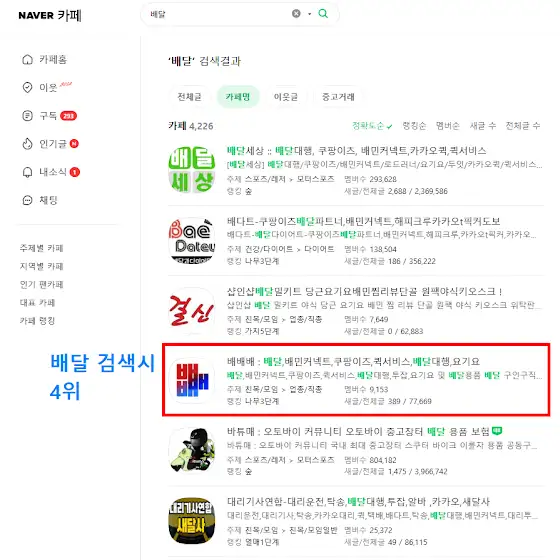Select the 정확도순 sort option

tap(372, 126)
